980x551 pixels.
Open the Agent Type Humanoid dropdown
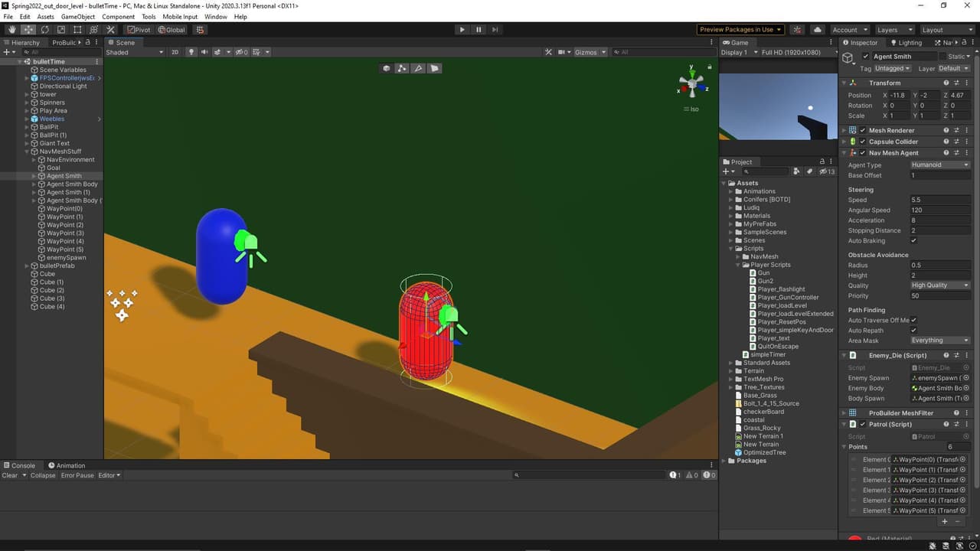(940, 165)
